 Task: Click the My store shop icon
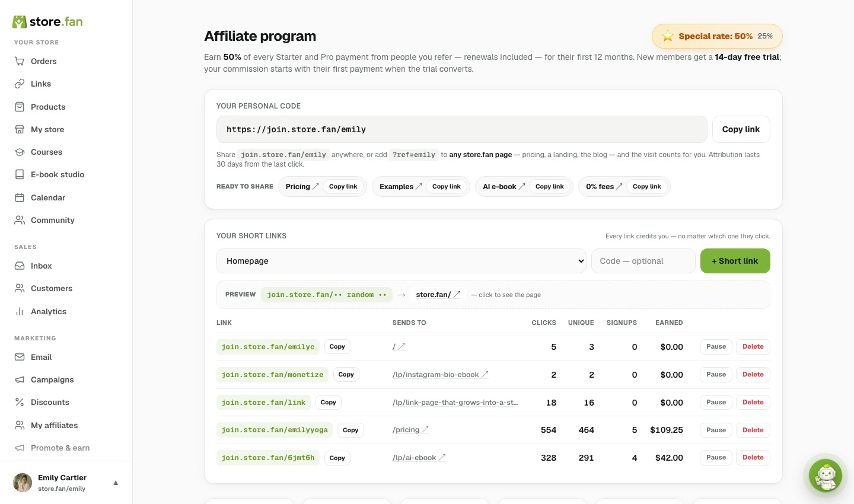20,129
